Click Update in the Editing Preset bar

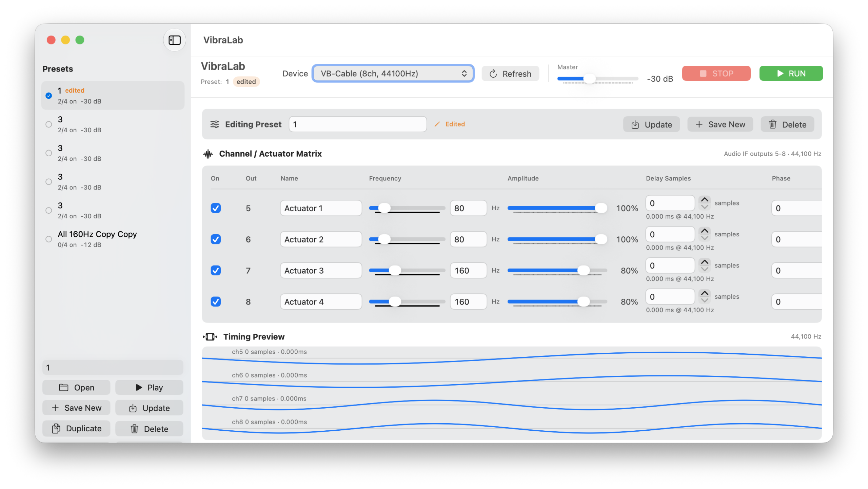coord(651,124)
